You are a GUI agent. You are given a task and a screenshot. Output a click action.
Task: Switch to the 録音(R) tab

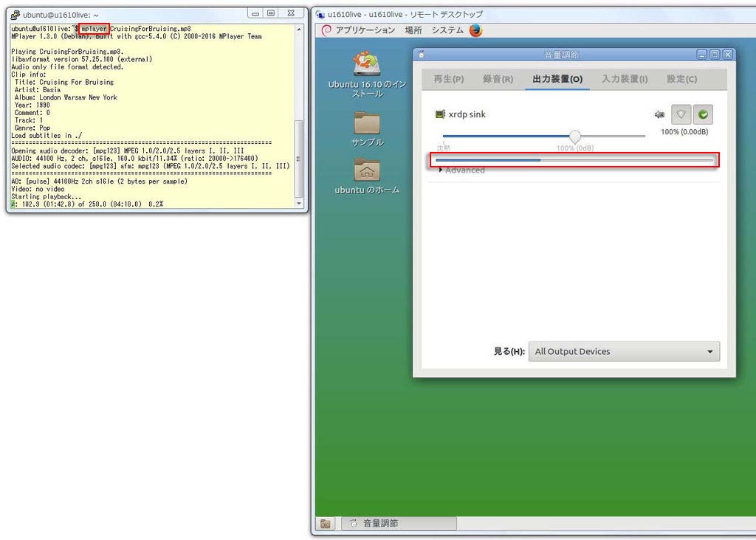(498, 79)
